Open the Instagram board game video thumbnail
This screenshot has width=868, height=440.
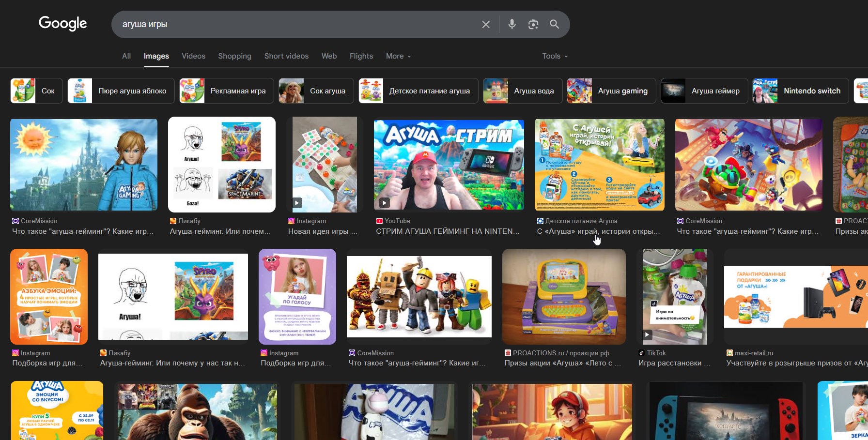pos(325,165)
